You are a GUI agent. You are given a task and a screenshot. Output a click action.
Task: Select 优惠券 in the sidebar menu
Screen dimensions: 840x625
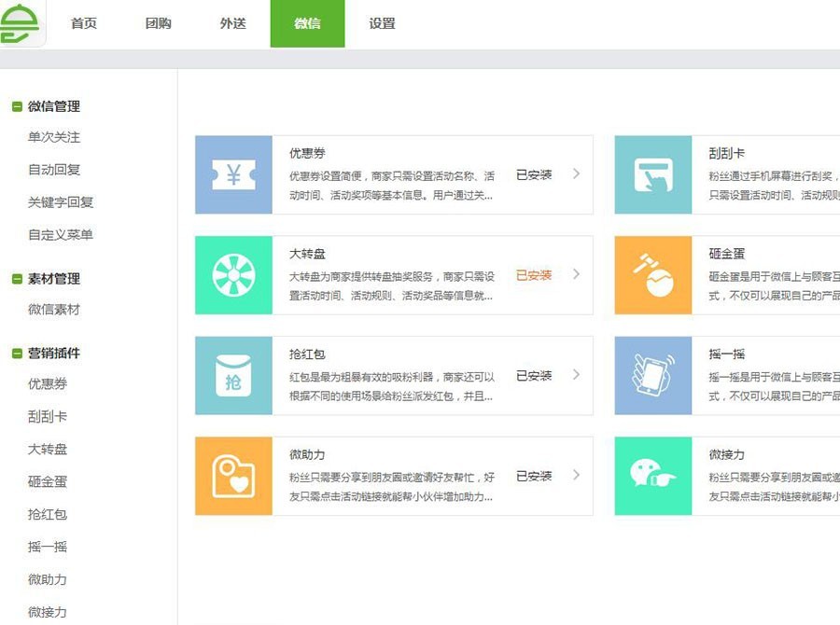(x=48, y=384)
